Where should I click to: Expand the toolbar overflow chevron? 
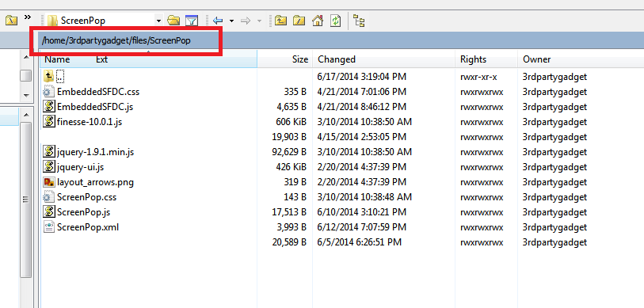[28, 17]
